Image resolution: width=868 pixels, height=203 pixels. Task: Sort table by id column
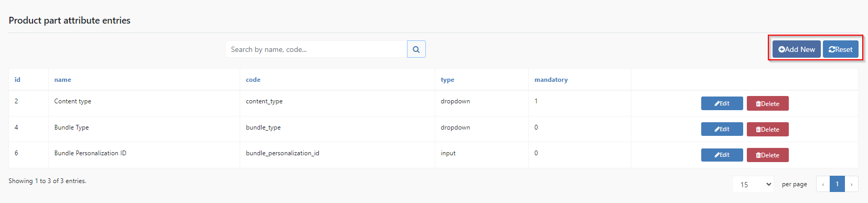click(x=17, y=80)
